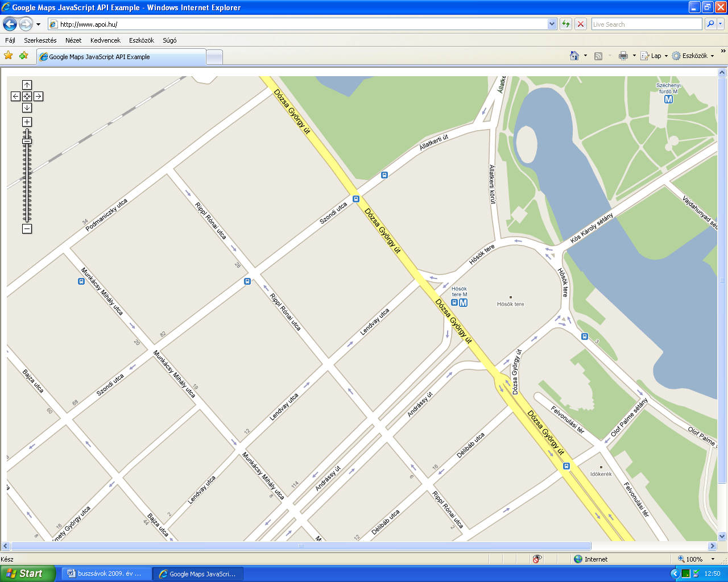This screenshot has width=728, height=582.
Task: Open the Kedvencek menu
Action: (x=105, y=40)
